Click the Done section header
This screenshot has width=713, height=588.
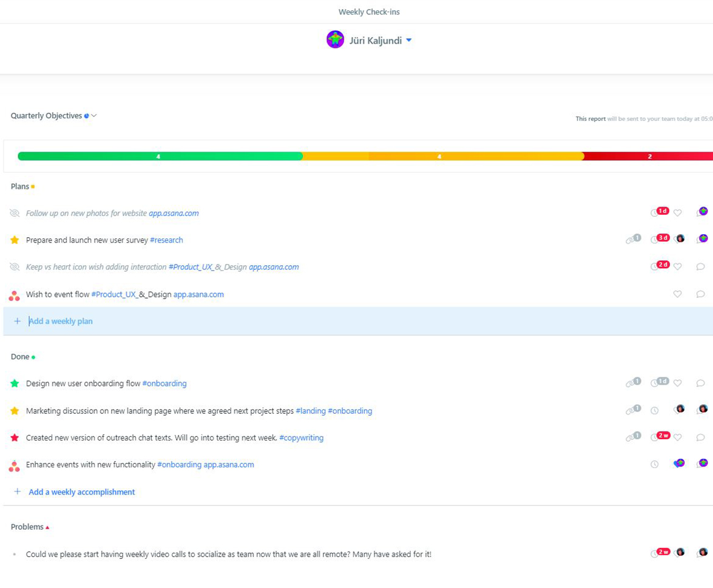tap(20, 357)
